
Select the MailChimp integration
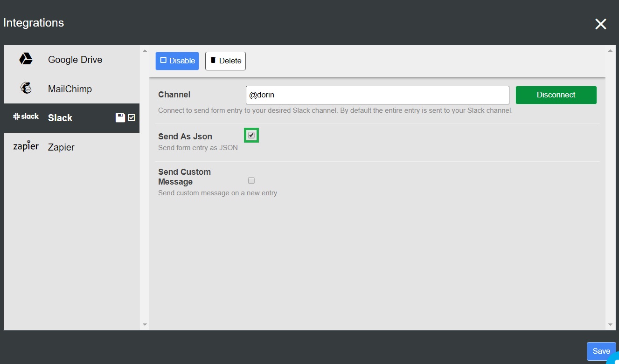click(x=71, y=89)
